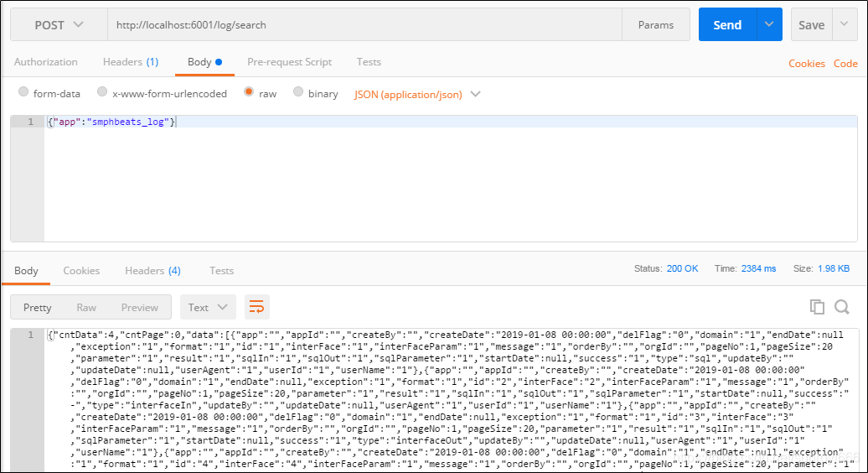
Task: Open the Code snippet link
Action: pyautogui.click(x=845, y=64)
